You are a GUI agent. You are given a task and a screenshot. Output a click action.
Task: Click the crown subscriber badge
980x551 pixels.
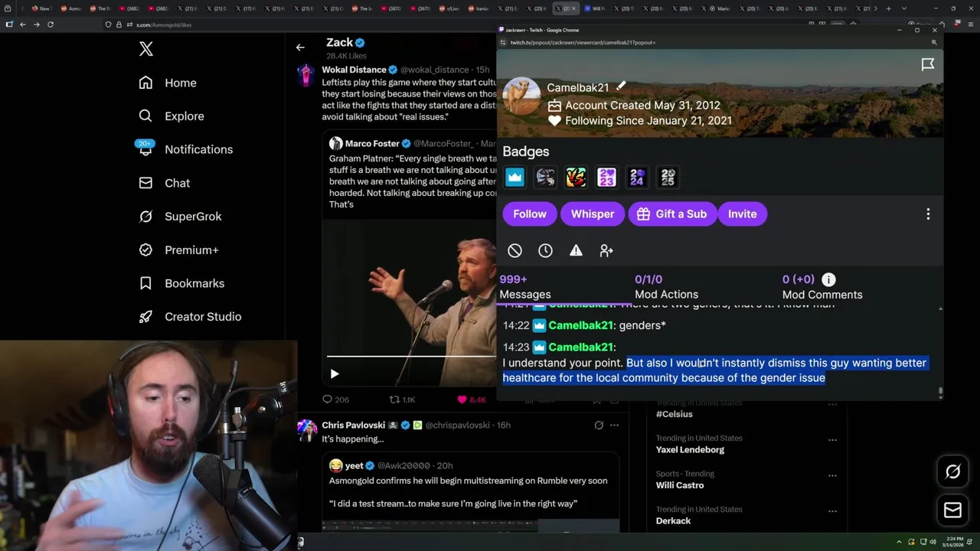[x=514, y=178]
